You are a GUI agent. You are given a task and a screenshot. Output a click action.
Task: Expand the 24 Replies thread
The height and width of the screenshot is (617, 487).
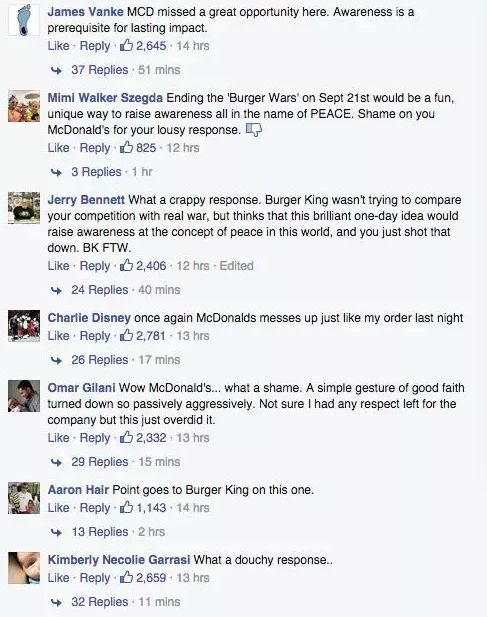[x=100, y=290]
